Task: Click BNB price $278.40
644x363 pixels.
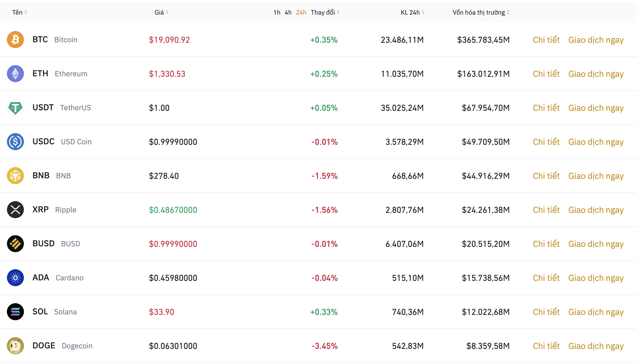Action: 164,176
